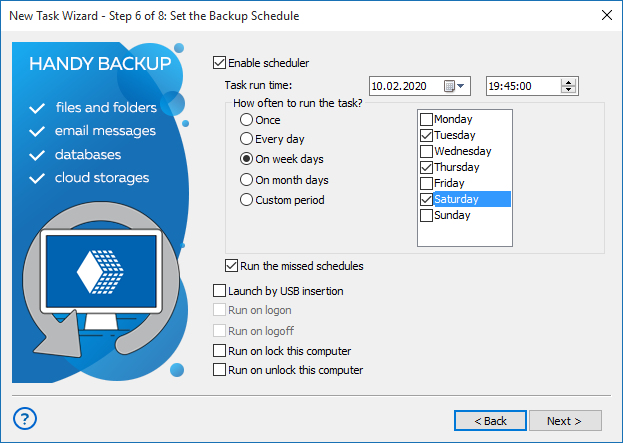
Task: Toggle Run the missed schedules checkbox
Action: 231,266
